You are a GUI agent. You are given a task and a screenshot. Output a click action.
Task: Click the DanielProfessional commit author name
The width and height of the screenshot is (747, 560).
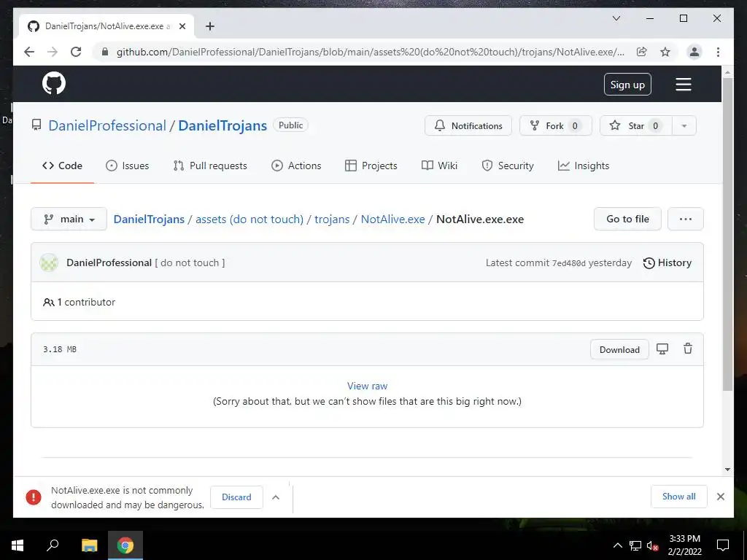109,262
